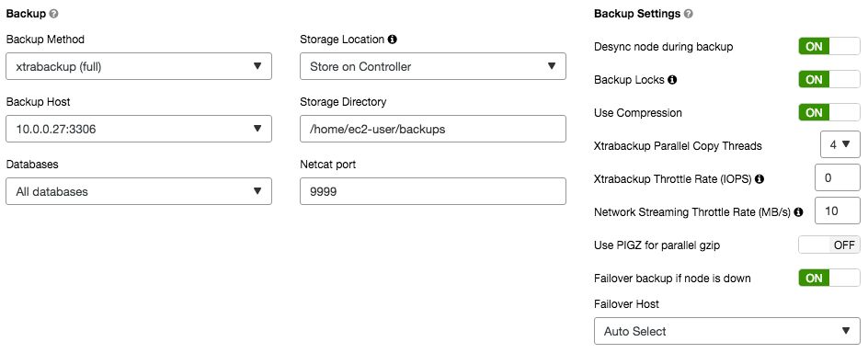Click the 'Use Compression' label text
Screen dimensions: 868x353
click(638, 113)
